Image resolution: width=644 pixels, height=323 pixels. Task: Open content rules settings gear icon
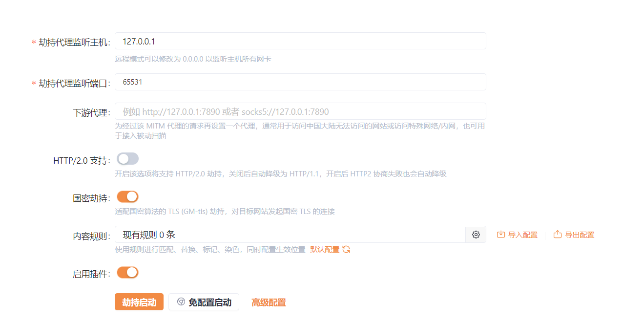(x=476, y=235)
